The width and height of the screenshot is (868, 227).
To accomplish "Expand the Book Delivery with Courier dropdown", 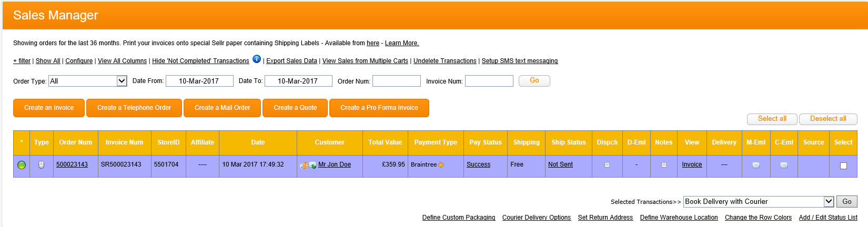I will click(x=829, y=202).
